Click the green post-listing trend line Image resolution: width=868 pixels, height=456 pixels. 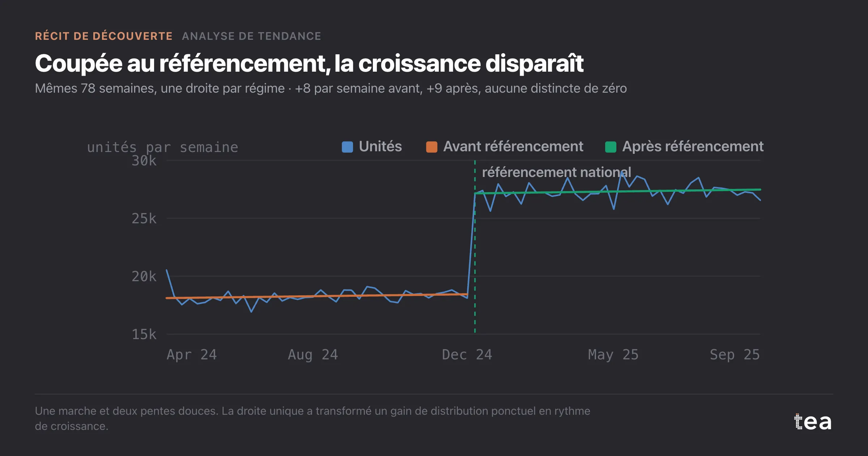click(x=618, y=191)
